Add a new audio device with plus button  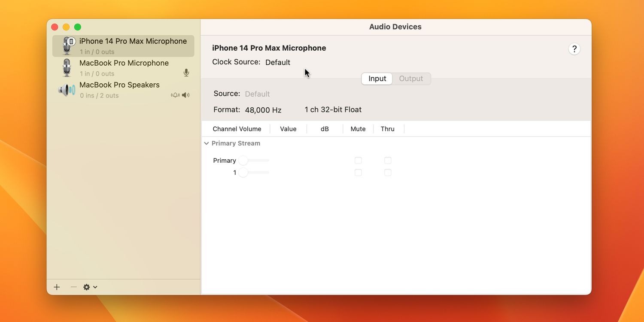[x=57, y=287]
